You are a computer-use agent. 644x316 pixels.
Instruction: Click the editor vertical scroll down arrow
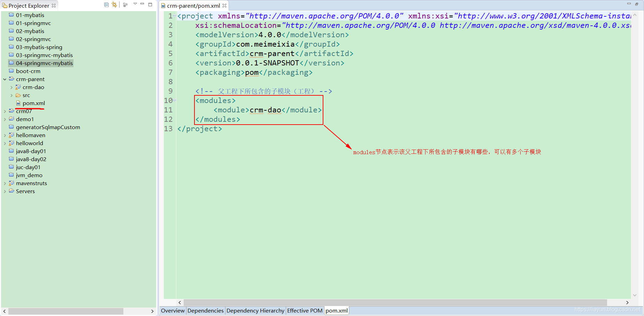[x=635, y=295]
